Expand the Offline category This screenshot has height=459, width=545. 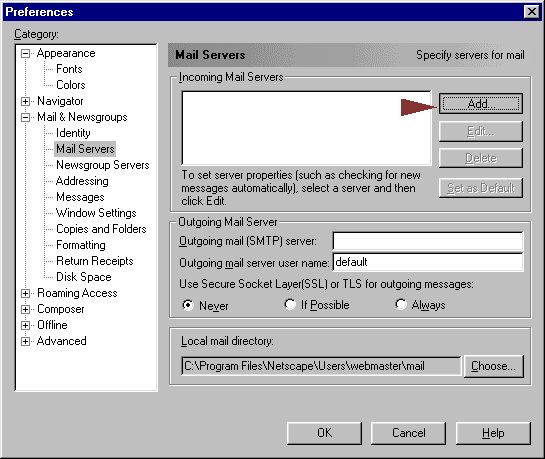pos(25,325)
